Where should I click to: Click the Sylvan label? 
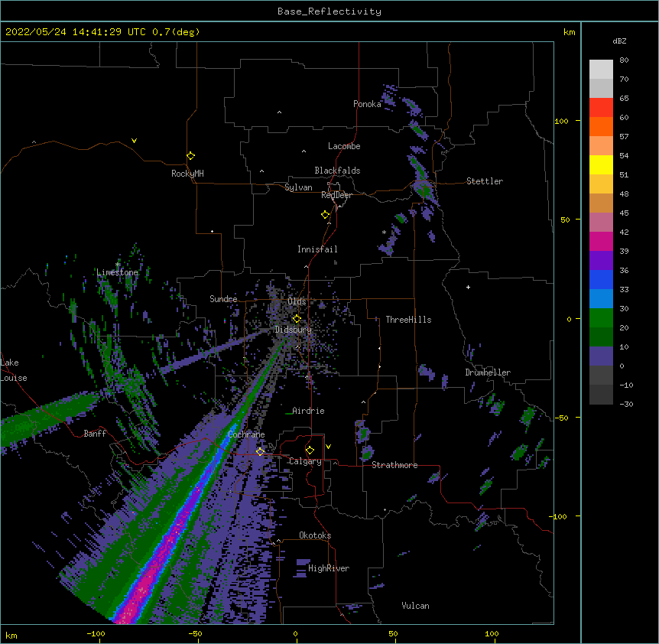[x=298, y=187]
